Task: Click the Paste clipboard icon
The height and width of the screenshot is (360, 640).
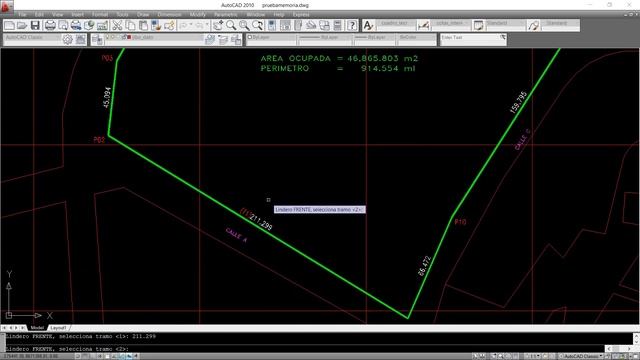Action: [143, 26]
